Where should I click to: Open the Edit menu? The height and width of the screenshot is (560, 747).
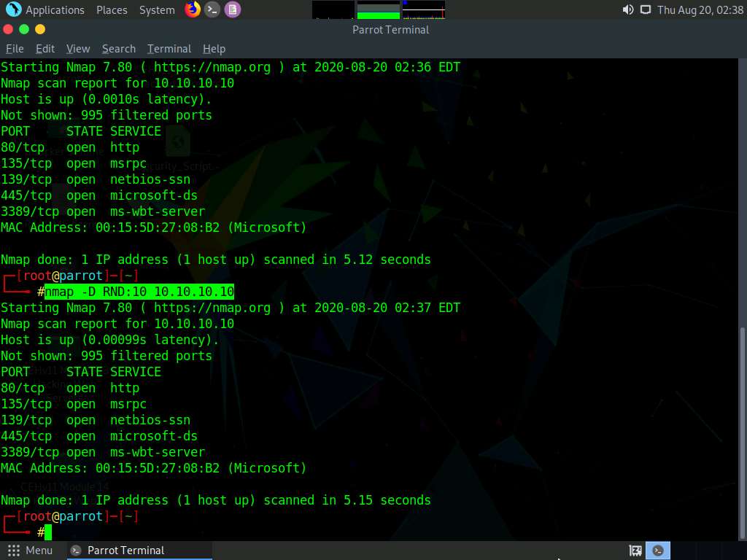[x=45, y=49]
